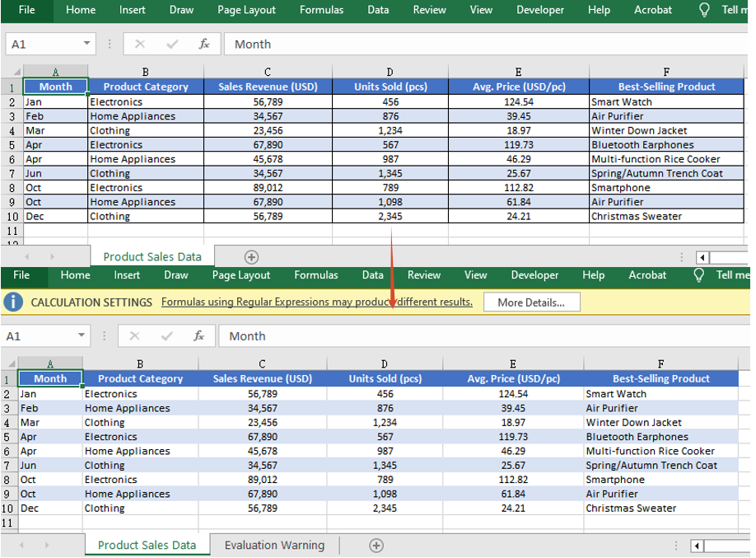
Task: Click the formula bar grip dots in top window
Action: (x=110, y=45)
